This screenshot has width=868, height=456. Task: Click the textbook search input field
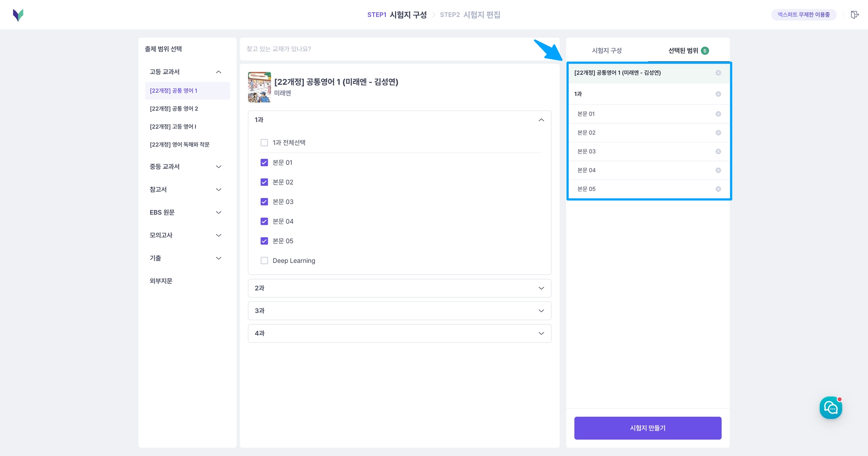click(x=399, y=49)
